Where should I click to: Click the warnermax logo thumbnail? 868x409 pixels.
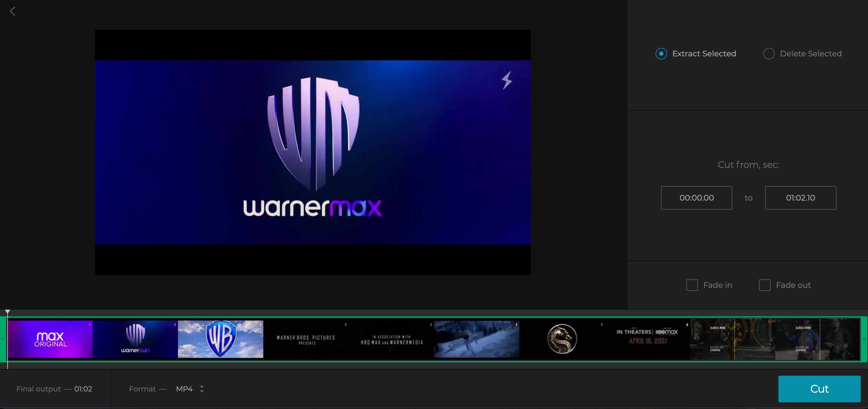coord(135,339)
